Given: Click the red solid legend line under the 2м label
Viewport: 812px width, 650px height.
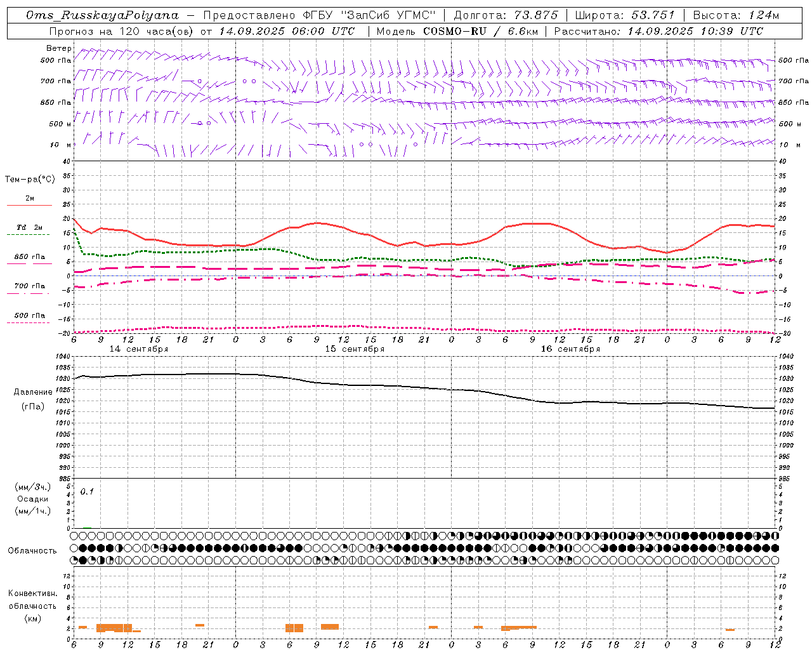Looking at the screenshot, I should 29,206.
